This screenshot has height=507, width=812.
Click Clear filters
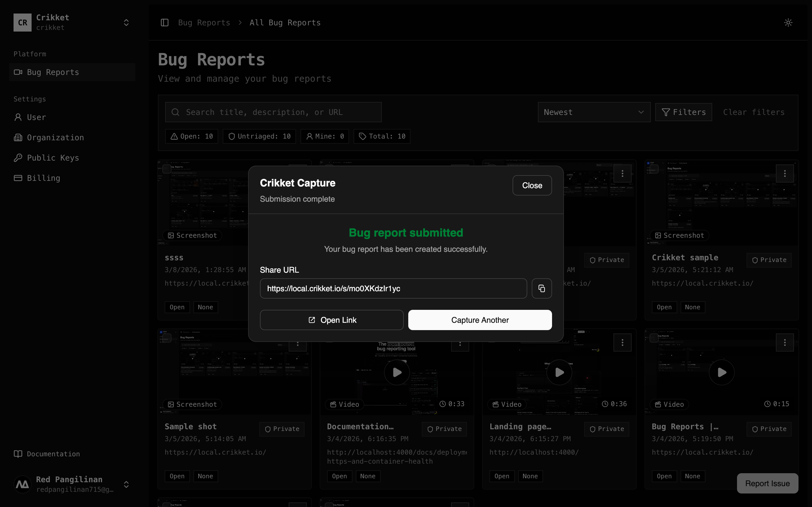point(754,112)
